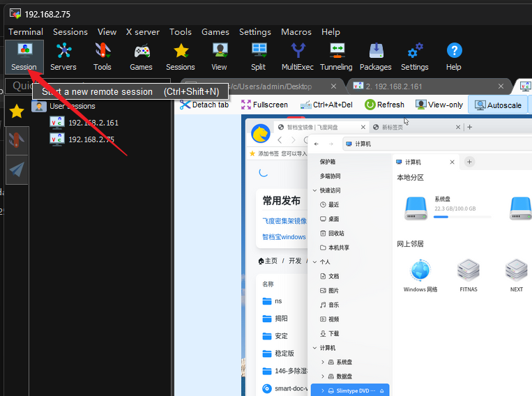532x396 pixels.
Task: Open the 192.168.2.75 saved session
Action: (x=82, y=139)
